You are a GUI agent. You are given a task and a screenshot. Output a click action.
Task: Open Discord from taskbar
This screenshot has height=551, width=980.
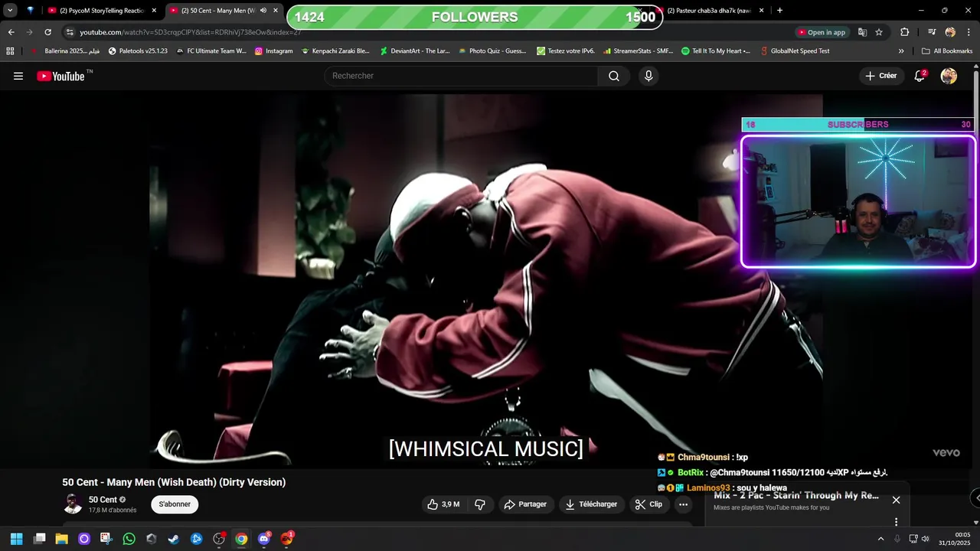(264, 539)
